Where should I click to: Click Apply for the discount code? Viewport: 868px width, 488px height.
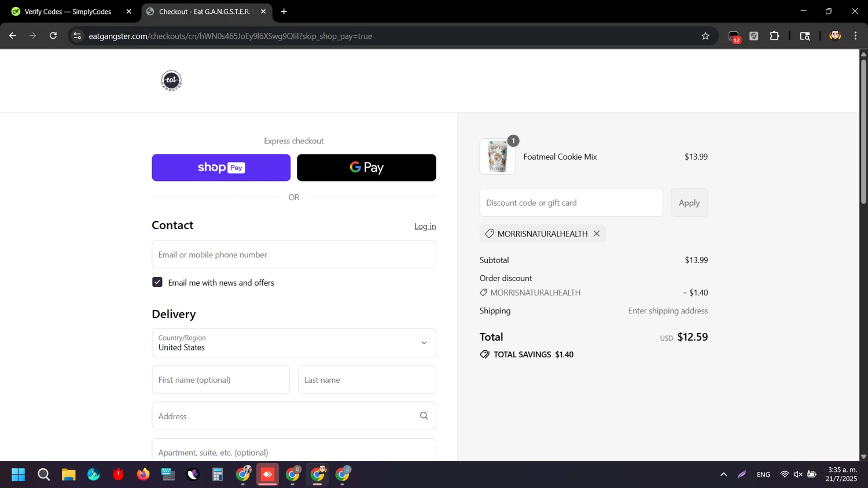click(x=689, y=203)
